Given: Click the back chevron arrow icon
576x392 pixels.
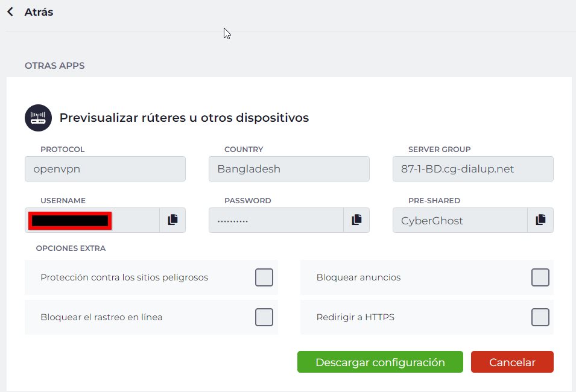Looking at the screenshot, I should point(10,12).
